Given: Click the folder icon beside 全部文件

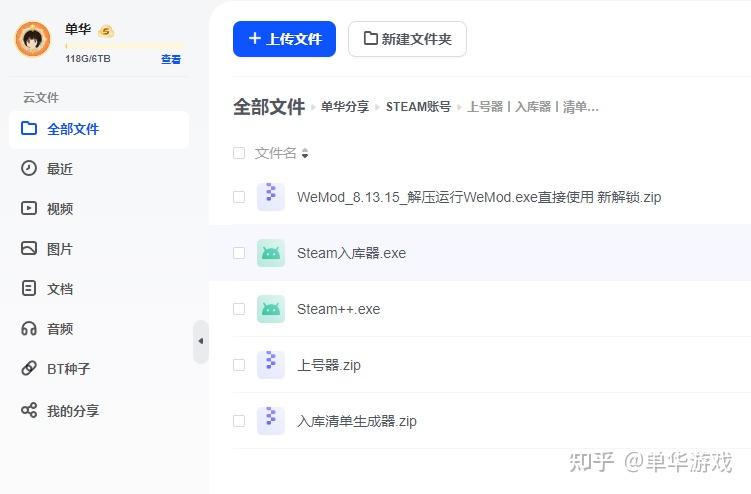Looking at the screenshot, I should click(29, 128).
